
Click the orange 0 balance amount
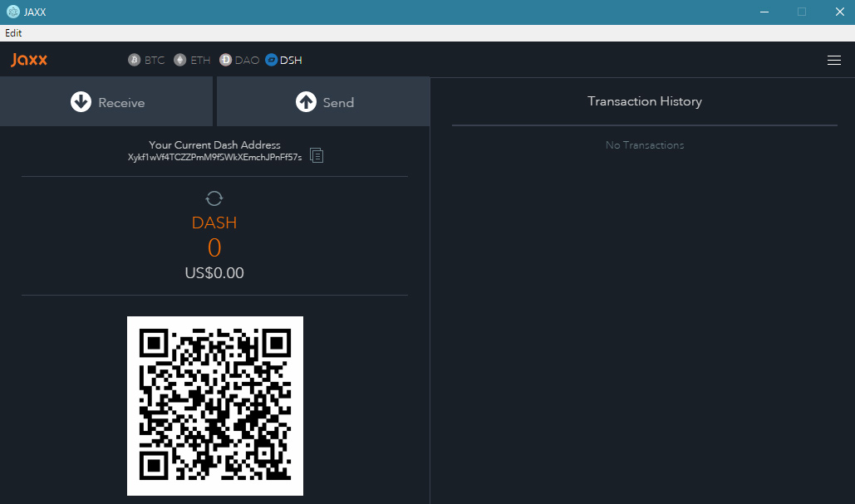[x=214, y=247]
